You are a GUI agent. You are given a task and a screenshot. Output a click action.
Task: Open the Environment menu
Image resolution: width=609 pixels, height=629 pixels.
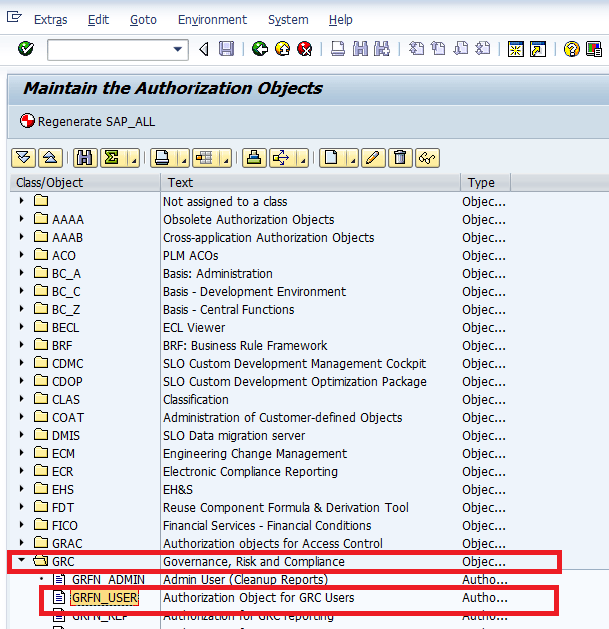click(x=213, y=20)
